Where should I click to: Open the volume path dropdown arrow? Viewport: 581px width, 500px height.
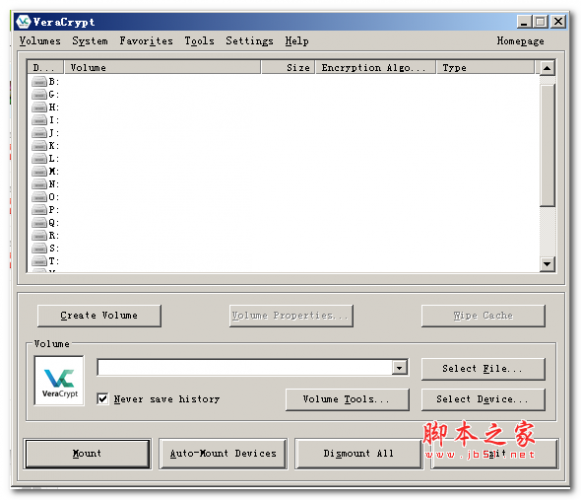(x=399, y=368)
